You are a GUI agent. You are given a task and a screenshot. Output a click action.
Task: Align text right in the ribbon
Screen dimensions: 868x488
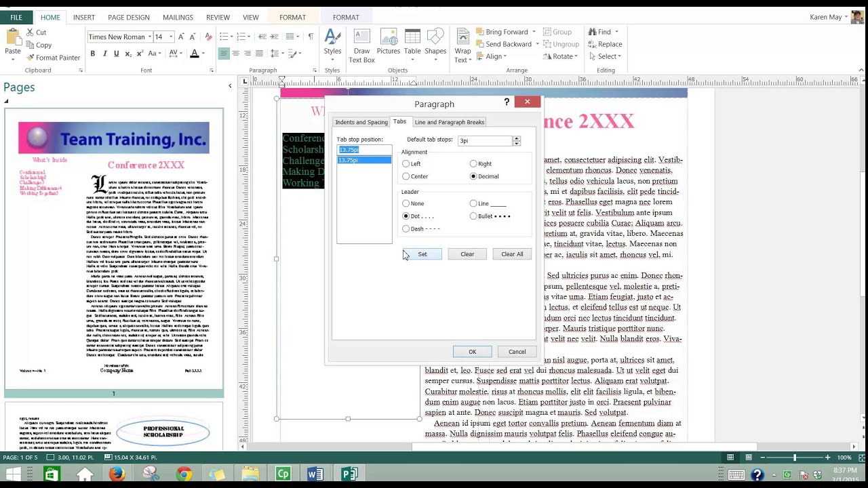click(x=248, y=54)
